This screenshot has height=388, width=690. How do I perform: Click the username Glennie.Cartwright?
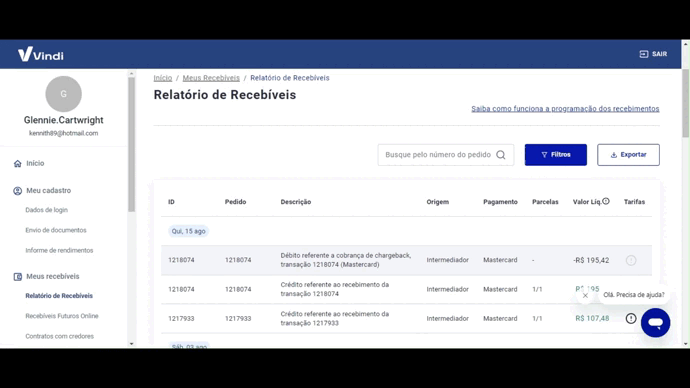pyautogui.click(x=63, y=120)
